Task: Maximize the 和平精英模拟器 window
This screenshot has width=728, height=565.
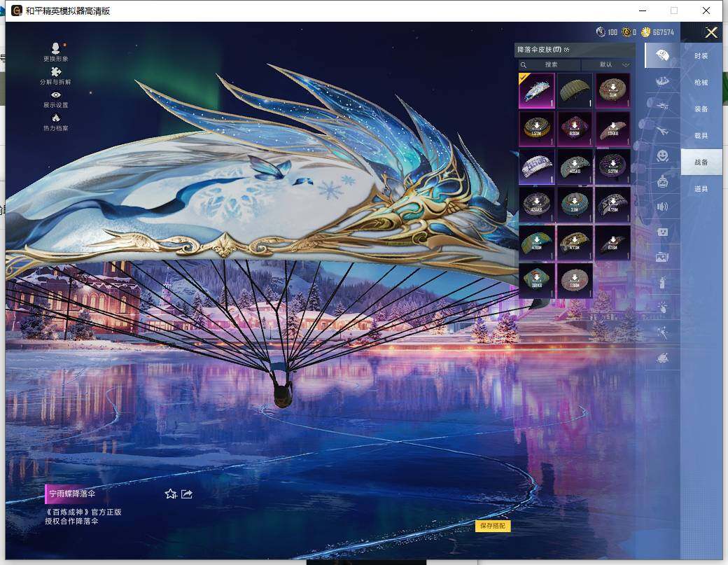Action: point(674,11)
